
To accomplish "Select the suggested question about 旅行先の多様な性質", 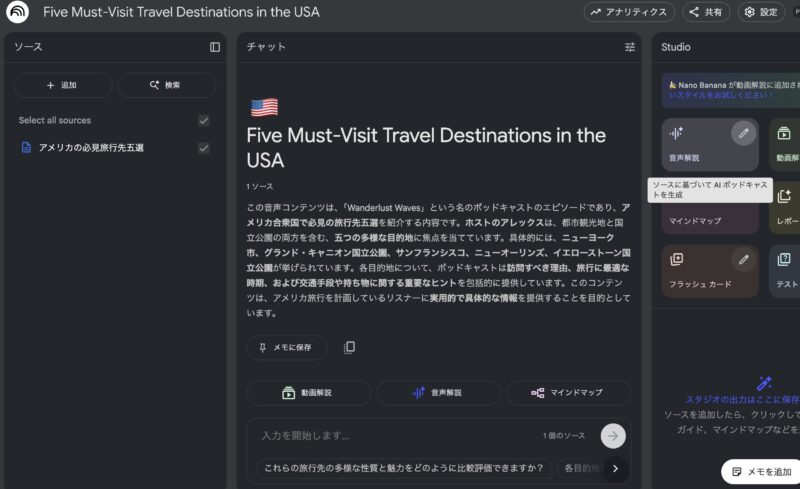I will (x=404, y=468).
